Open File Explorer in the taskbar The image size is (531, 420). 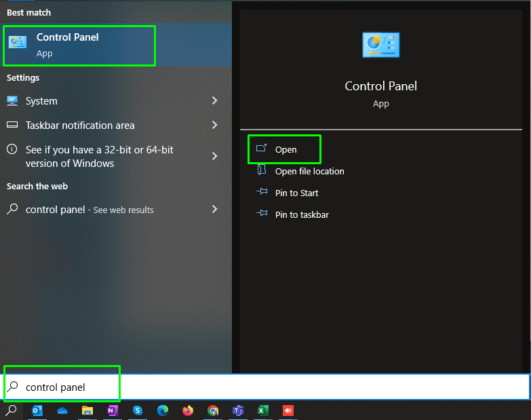[x=87, y=411]
